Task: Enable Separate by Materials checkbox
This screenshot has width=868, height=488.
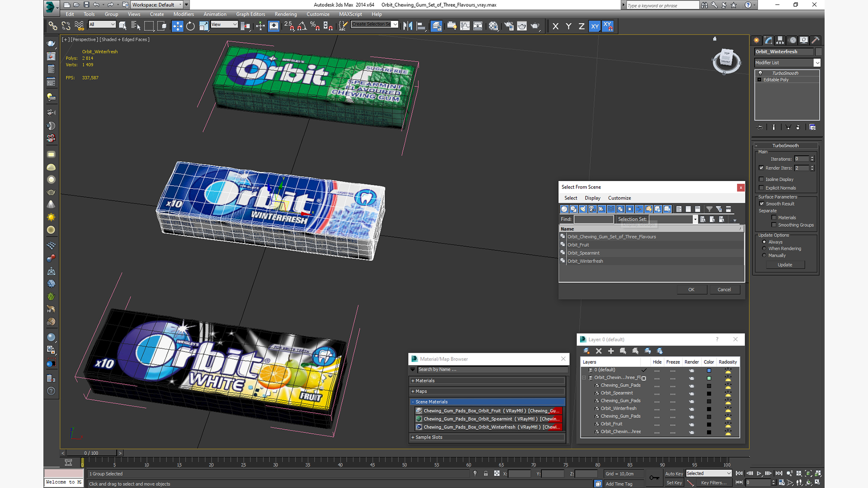Action: [774, 218]
